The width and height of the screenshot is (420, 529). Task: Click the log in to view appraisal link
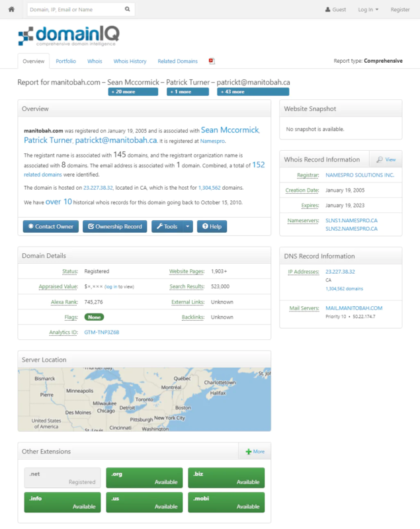click(110, 287)
